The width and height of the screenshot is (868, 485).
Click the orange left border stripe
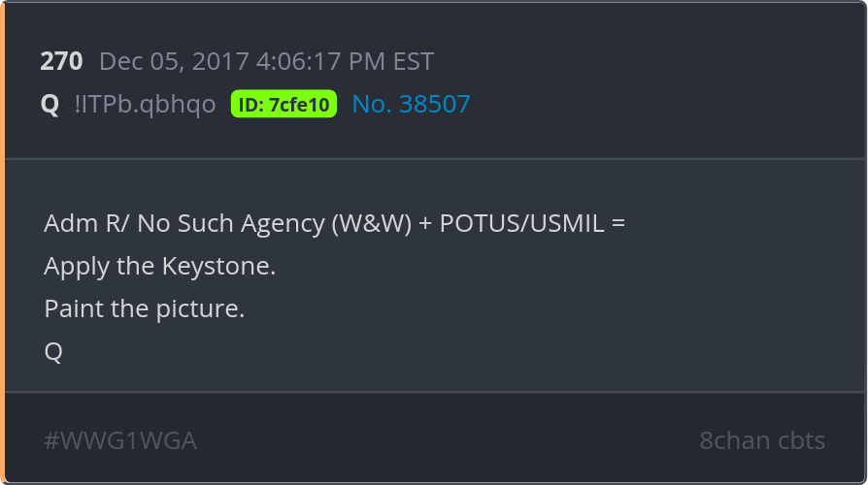click(x=2, y=242)
